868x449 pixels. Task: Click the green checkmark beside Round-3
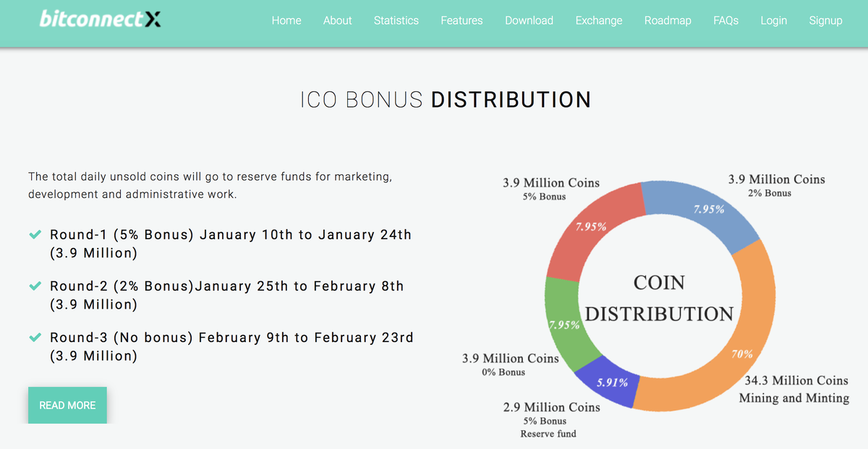[34, 337]
